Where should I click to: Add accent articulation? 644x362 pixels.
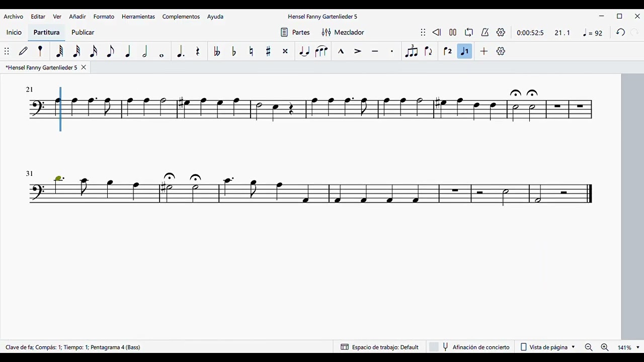(358, 51)
